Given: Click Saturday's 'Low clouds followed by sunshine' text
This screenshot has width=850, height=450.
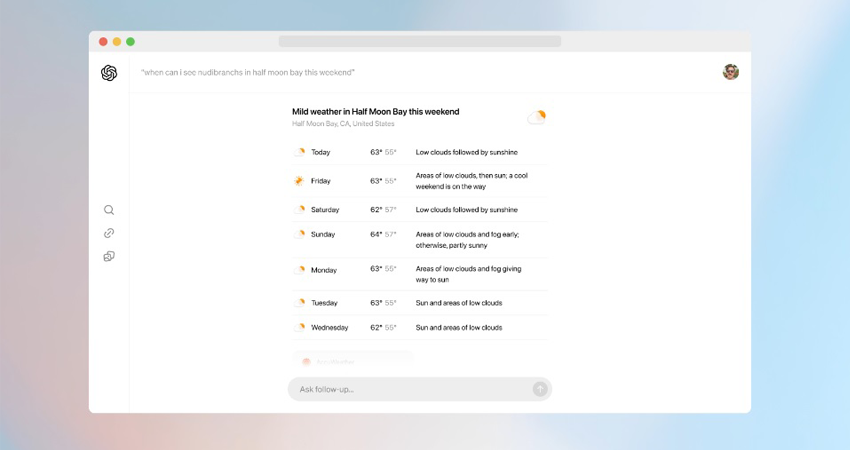Looking at the screenshot, I should 467,210.
